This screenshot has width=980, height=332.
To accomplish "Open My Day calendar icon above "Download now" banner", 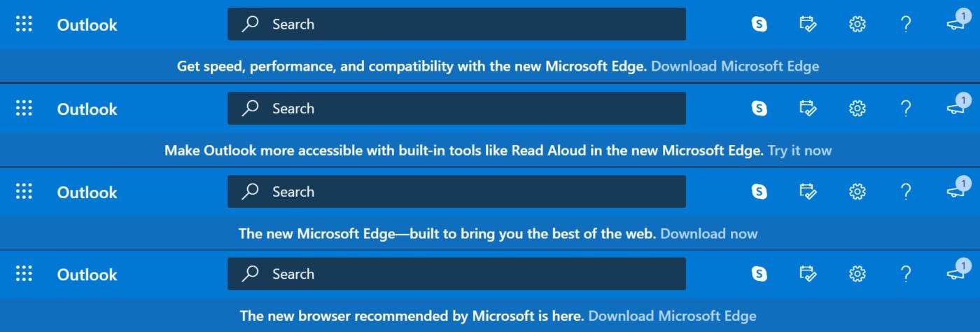I will click(x=808, y=191).
